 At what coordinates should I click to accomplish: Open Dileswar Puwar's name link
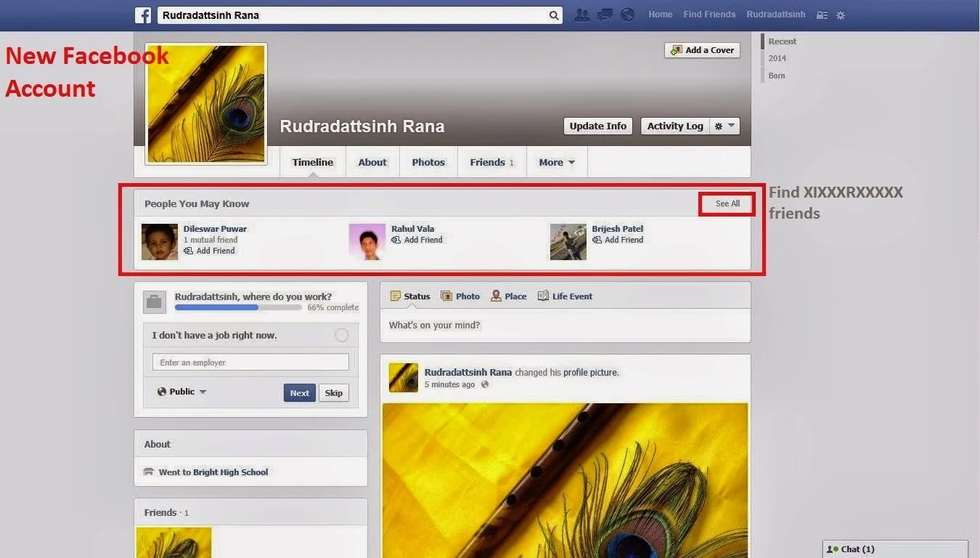coord(215,229)
